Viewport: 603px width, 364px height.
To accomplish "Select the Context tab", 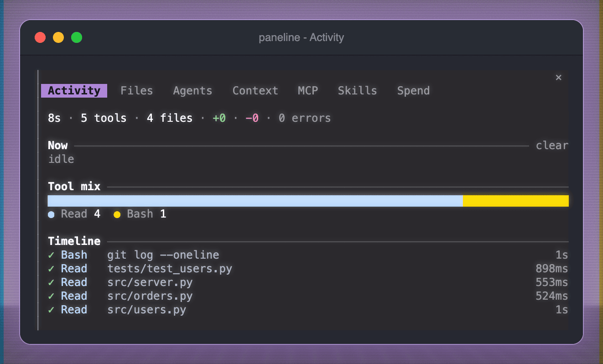I will pyautogui.click(x=255, y=91).
